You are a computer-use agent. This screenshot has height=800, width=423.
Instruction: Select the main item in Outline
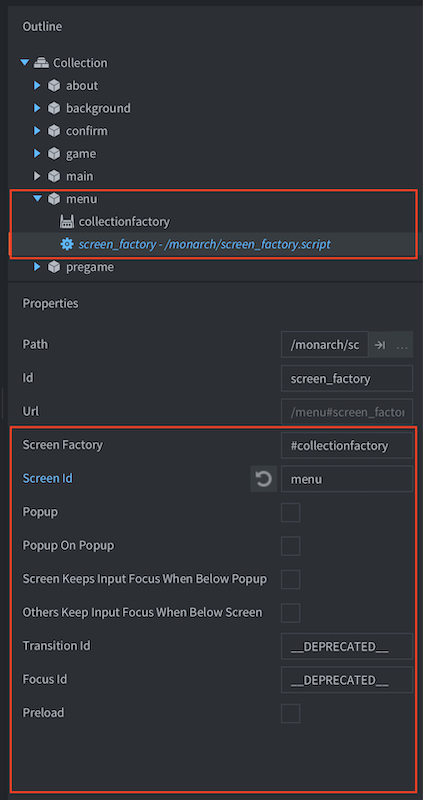[80, 176]
